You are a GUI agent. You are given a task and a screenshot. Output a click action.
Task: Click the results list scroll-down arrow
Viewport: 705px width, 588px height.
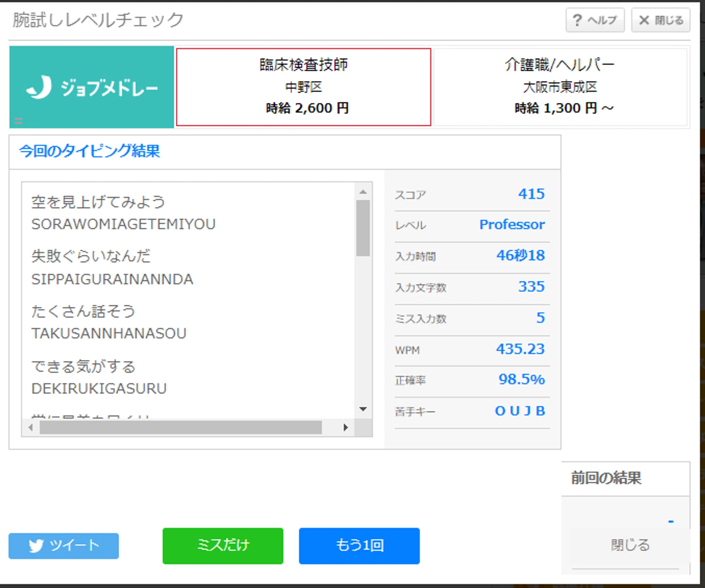click(x=363, y=409)
